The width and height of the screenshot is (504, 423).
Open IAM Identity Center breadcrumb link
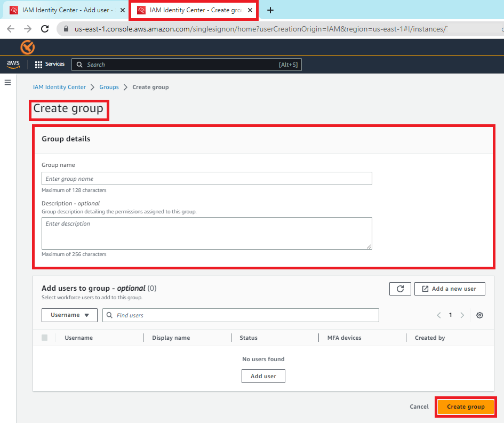59,87
